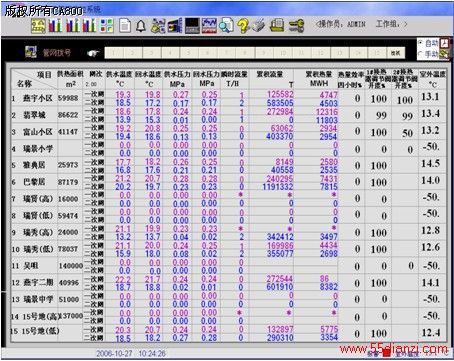Select the 自动 (auto) radio button
Screen dimensions: 454x361
tap(421, 43)
